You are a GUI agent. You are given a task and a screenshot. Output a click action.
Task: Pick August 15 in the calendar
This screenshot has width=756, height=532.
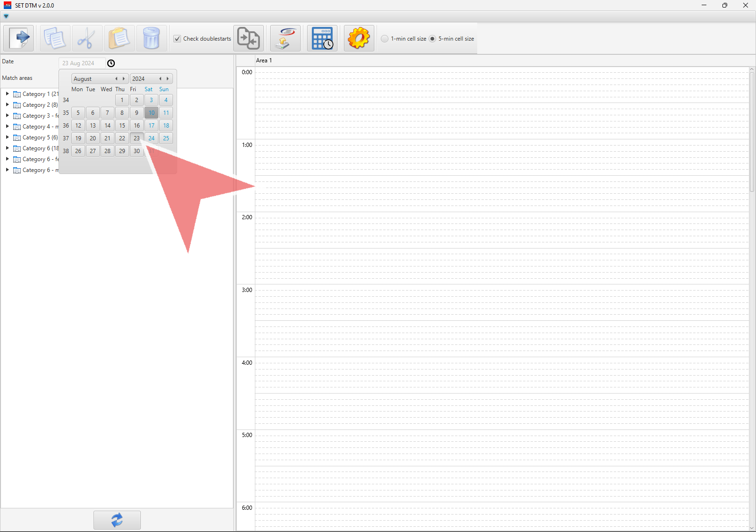click(x=122, y=126)
